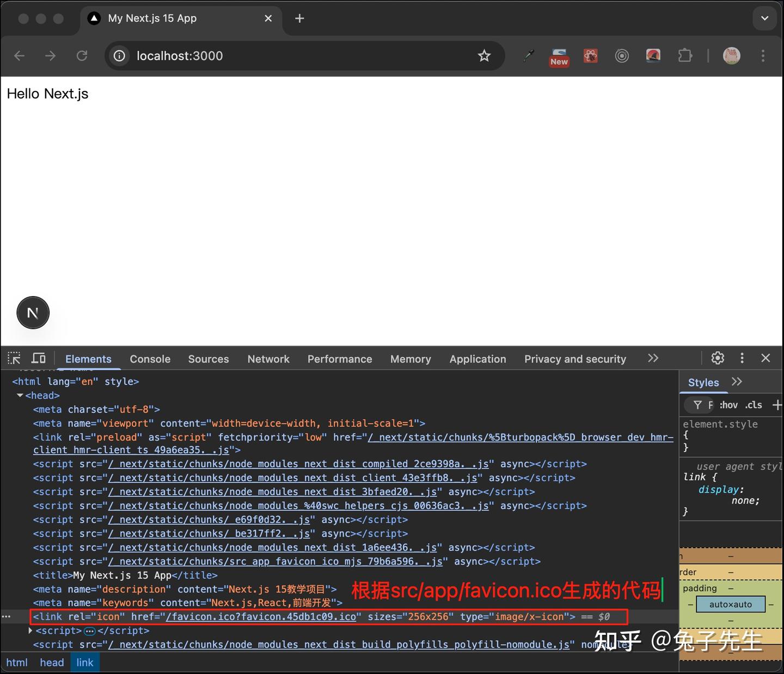Select the head breadcrumb item
Screen dimensions: 784x674
52,663
